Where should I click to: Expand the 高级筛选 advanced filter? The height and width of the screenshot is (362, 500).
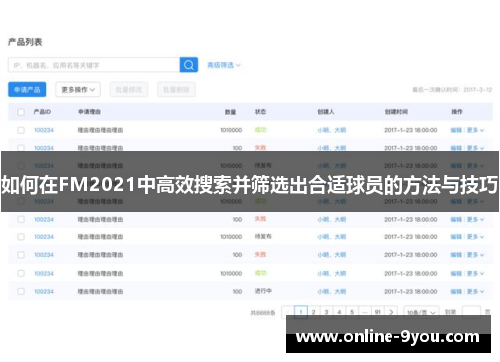(x=224, y=65)
